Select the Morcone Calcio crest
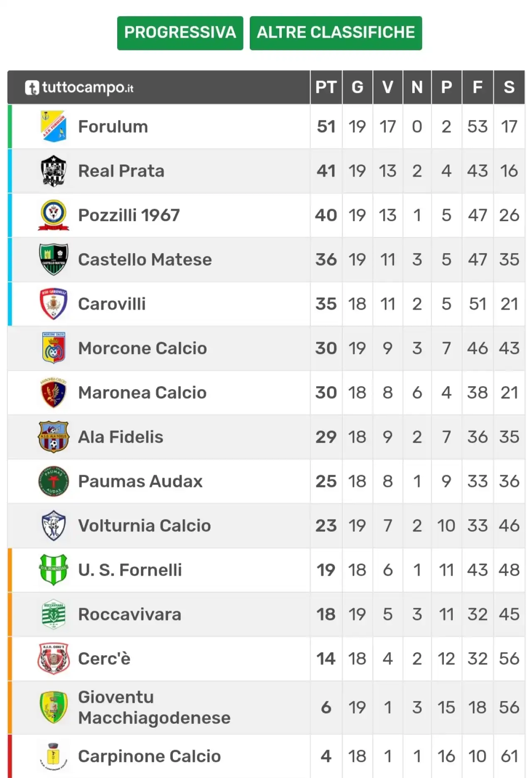Viewport: 532px width, 778px height. pyautogui.click(x=54, y=348)
